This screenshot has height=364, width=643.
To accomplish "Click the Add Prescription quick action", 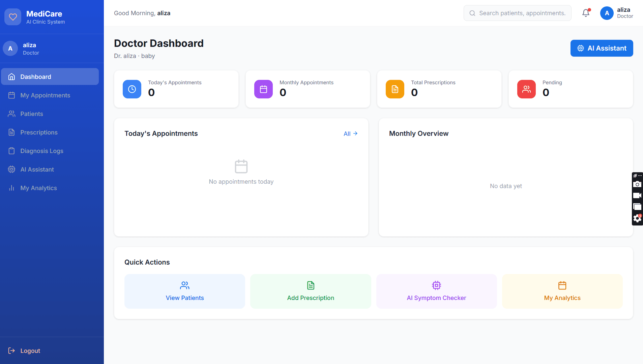I will pyautogui.click(x=311, y=291).
